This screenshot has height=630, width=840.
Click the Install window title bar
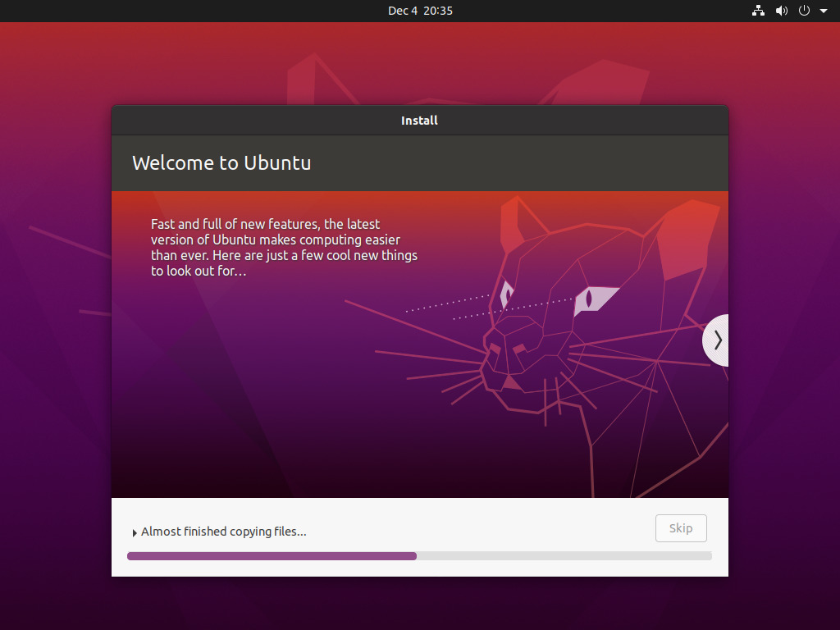pyautogui.click(x=420, y=121)
